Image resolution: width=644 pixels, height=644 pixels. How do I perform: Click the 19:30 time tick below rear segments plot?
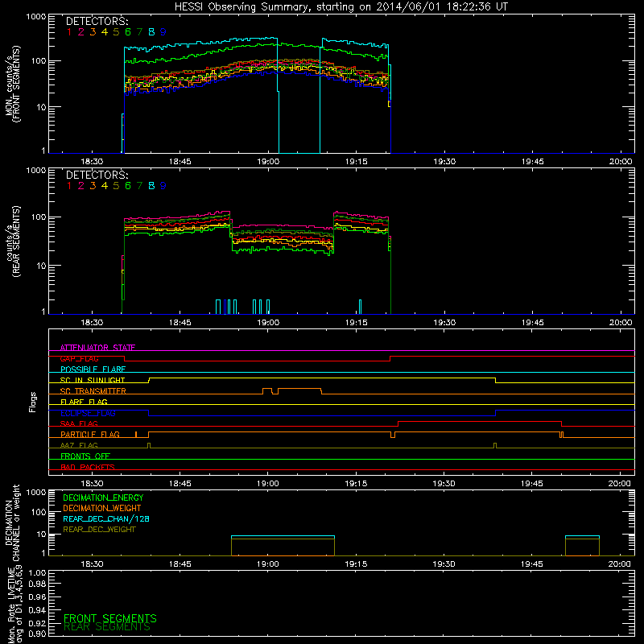click(x=444, y=323)
